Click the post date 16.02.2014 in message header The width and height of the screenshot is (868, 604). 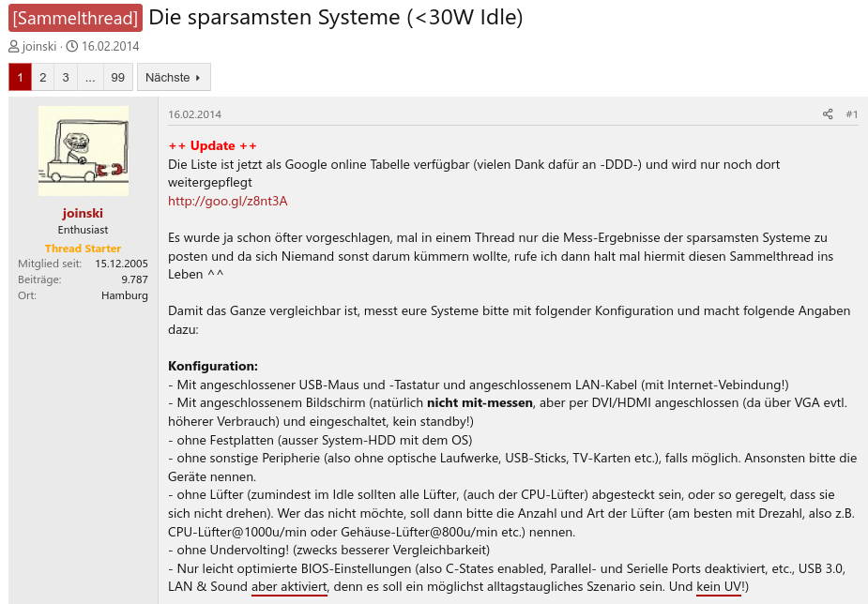click(194, 114)
